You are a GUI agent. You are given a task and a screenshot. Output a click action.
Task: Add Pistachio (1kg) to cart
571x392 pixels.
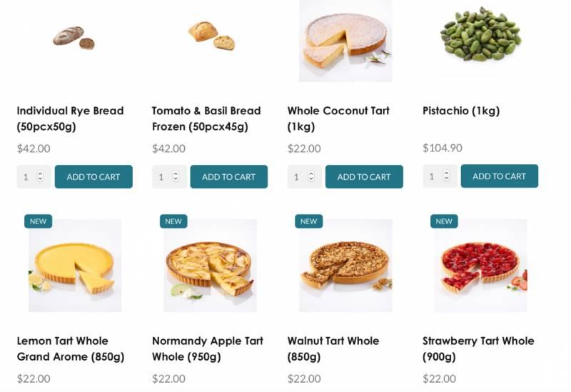click(499, 176)
